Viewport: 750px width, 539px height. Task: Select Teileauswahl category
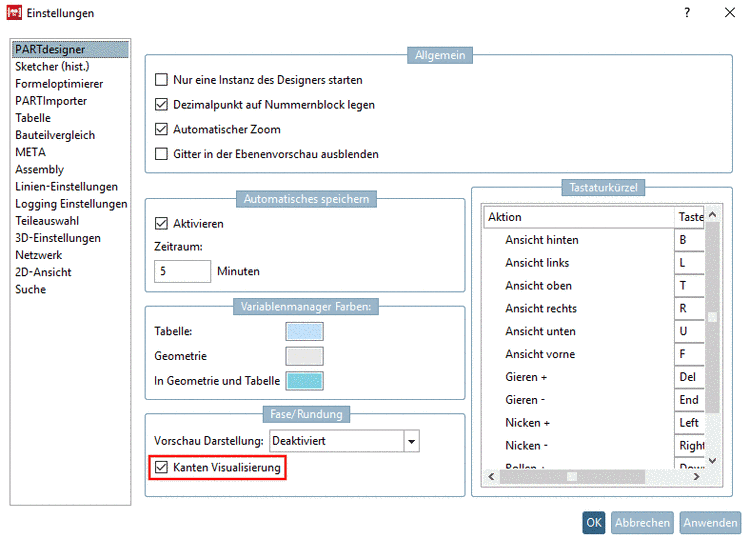pos(70,221)
